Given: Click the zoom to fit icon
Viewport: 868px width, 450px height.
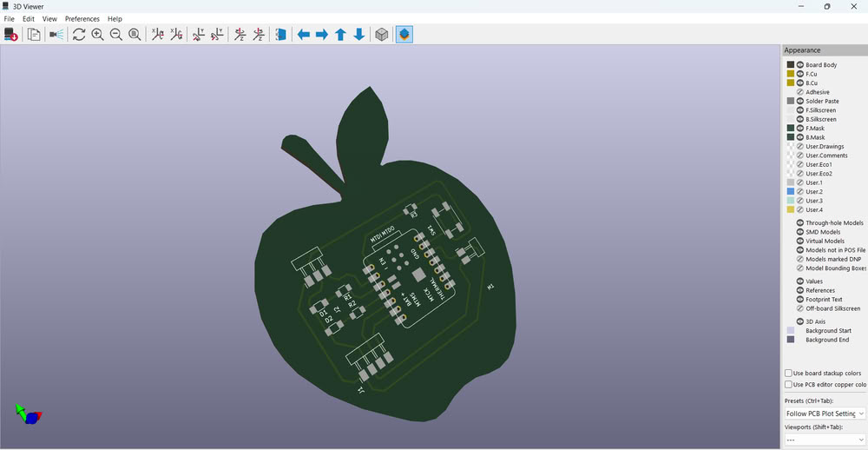Looking at the screenshot, I should (x=135, y=35).
